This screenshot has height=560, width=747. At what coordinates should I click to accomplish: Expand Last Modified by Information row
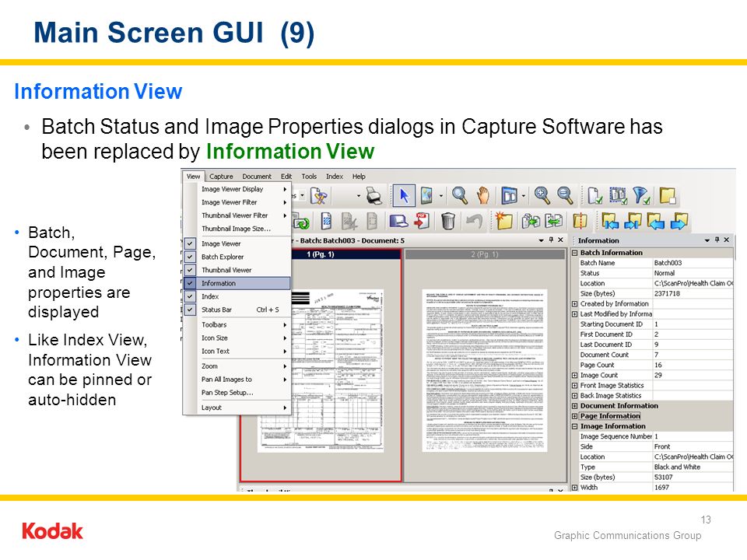coord(575,314)
